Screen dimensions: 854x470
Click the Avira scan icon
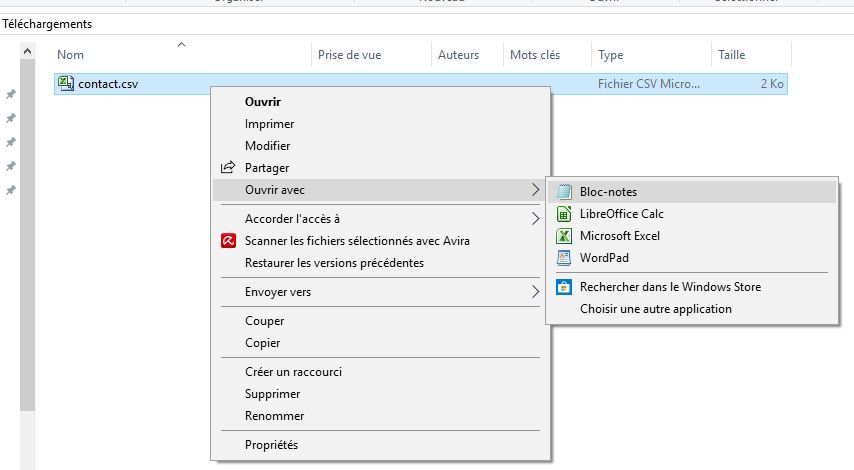tap(228, 241)
